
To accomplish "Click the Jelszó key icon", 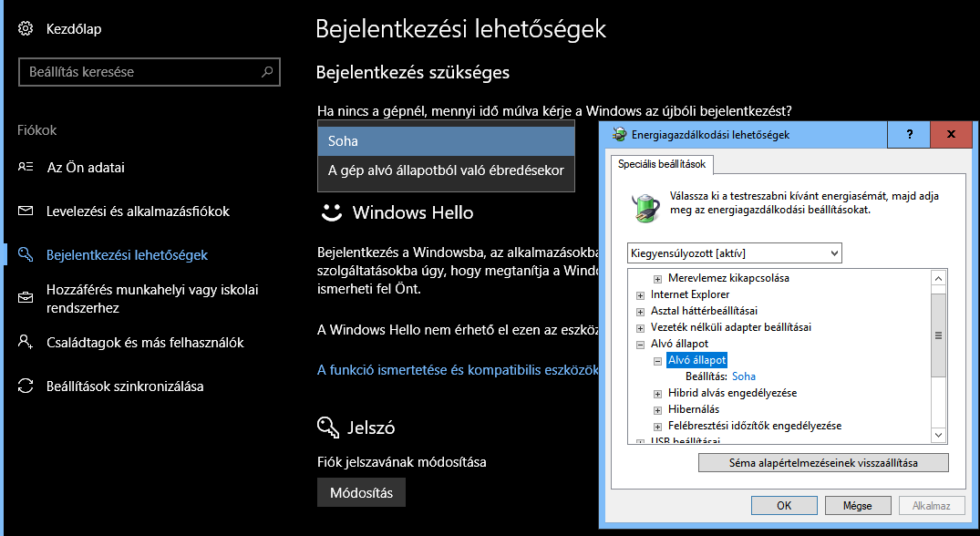I will 328,428.
